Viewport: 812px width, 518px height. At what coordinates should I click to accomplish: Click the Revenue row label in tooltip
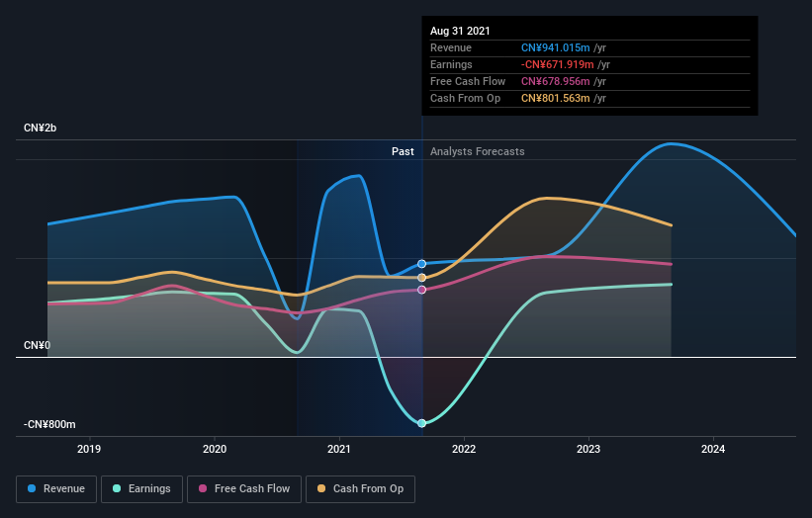451,47
